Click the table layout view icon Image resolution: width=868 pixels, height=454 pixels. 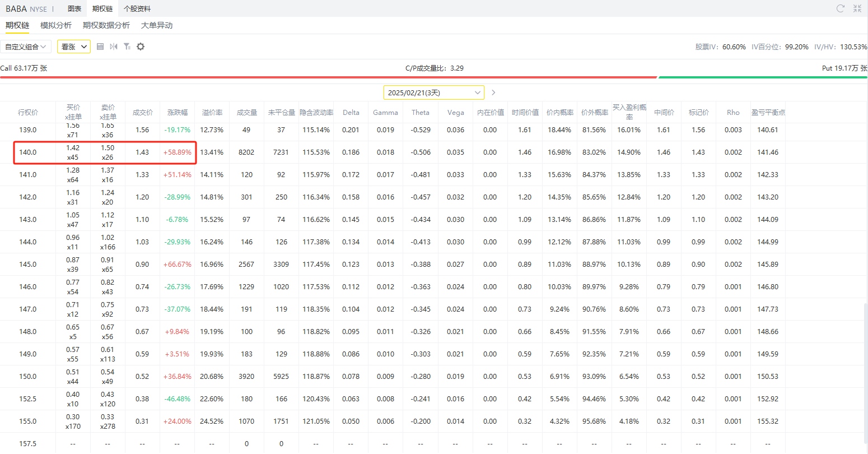[x=100, y=47]
